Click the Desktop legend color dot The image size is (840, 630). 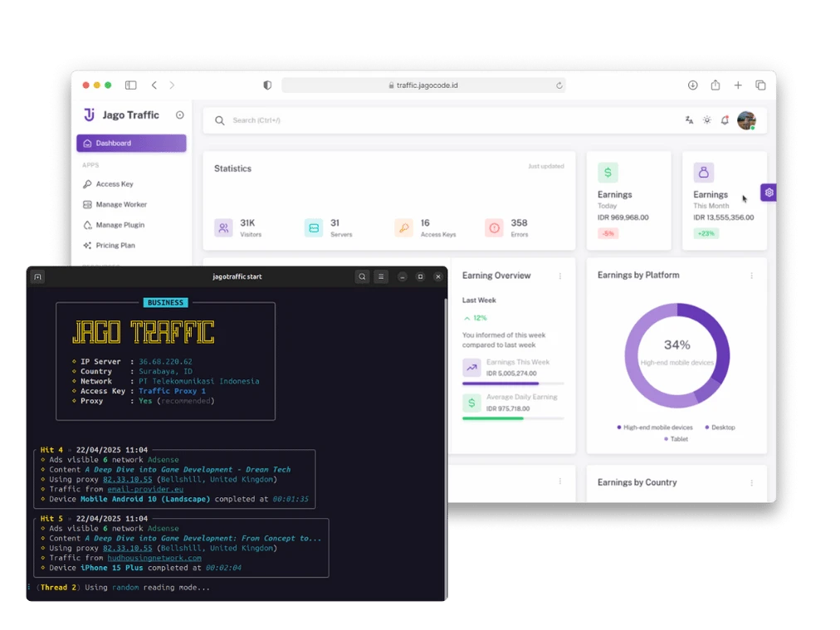coord(707,427)
